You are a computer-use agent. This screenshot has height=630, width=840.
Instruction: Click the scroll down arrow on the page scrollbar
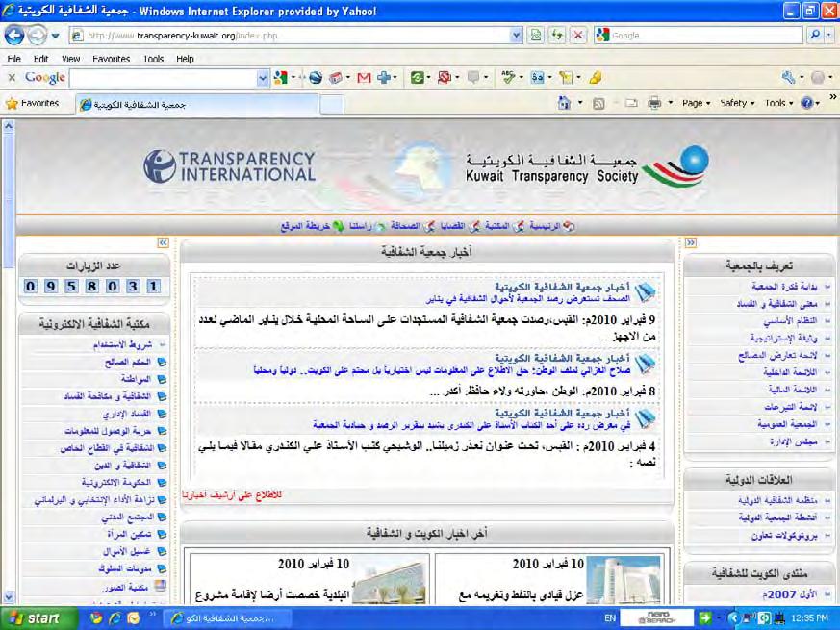click(8, 596)
